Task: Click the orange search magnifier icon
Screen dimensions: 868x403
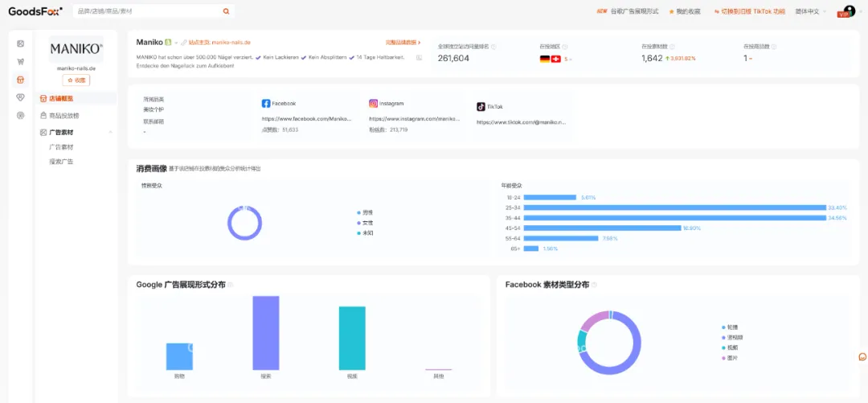Action: click(x=226, y=11)
